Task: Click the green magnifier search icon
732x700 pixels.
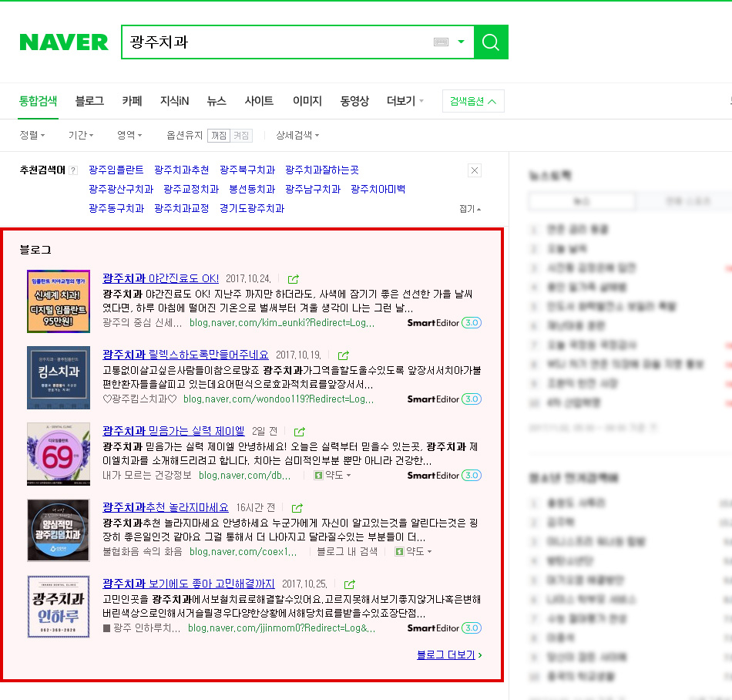Action: [491, 42]
